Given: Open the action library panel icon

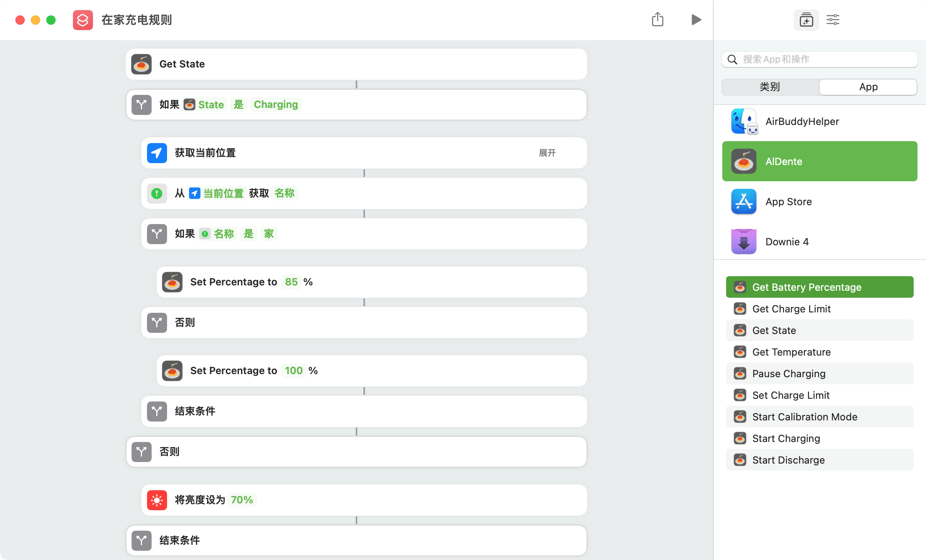Looking at the screenshot, I should 806,20.
